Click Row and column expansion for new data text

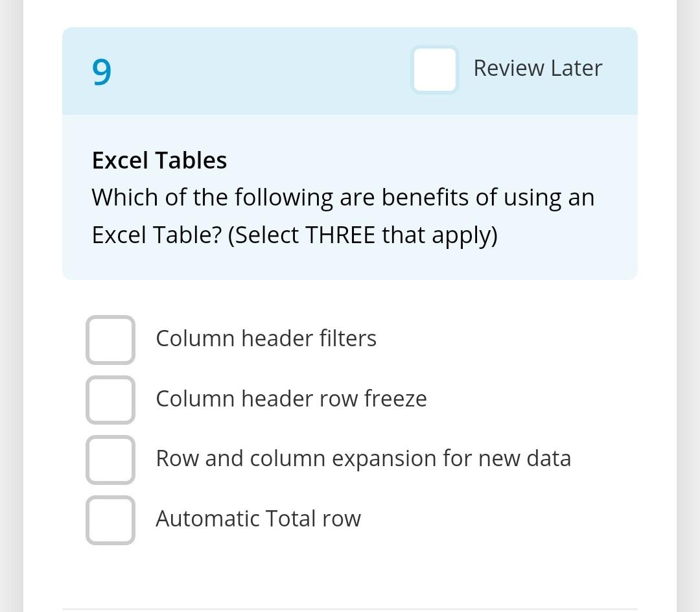364,459
